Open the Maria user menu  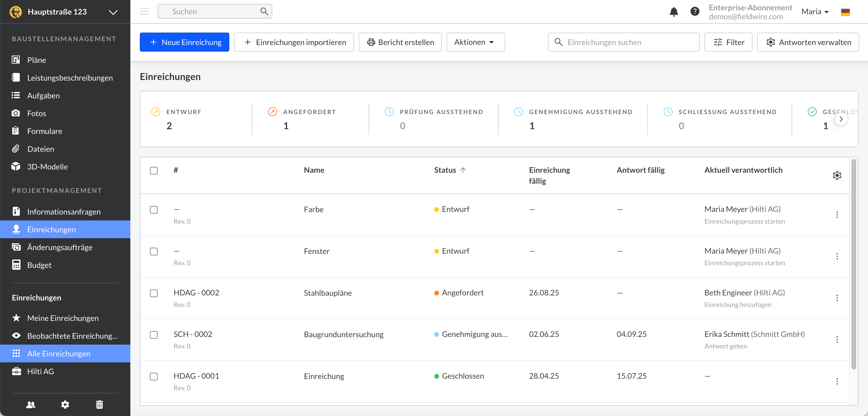pos(815,12)
